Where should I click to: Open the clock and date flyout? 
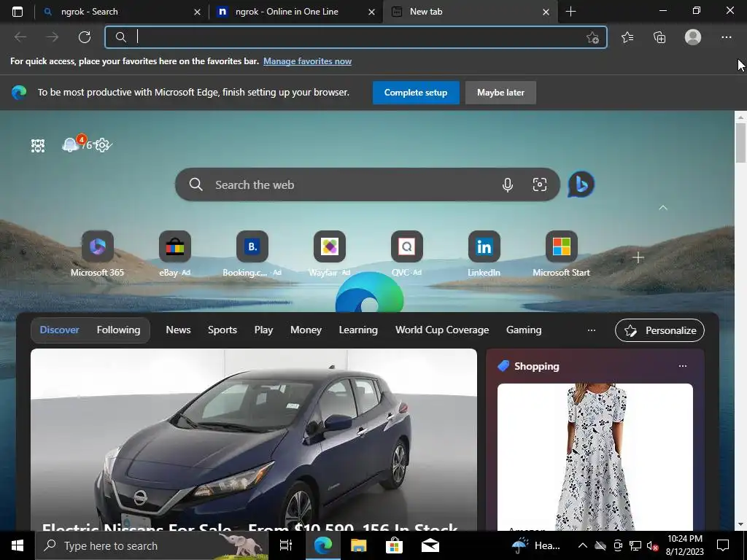[x=684, y=545]
